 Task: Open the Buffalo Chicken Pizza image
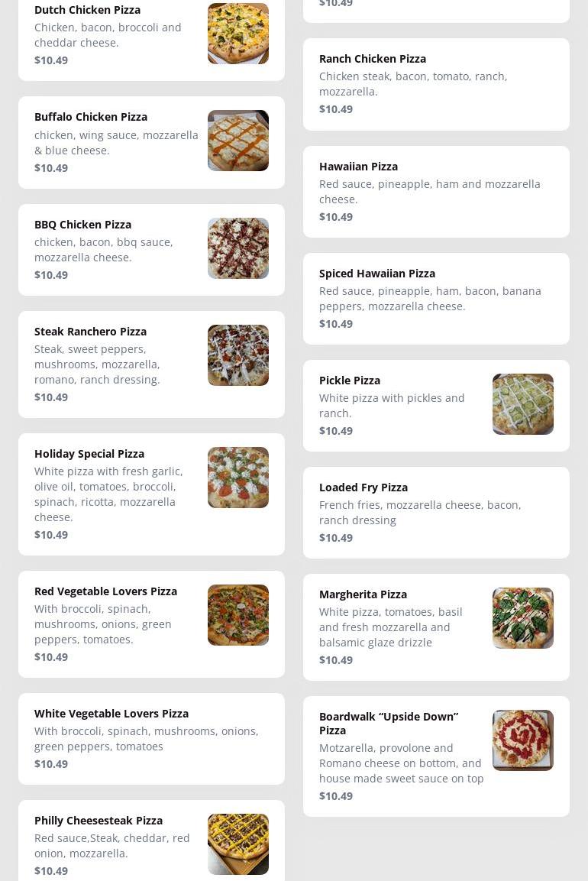(x=237, y=141)
